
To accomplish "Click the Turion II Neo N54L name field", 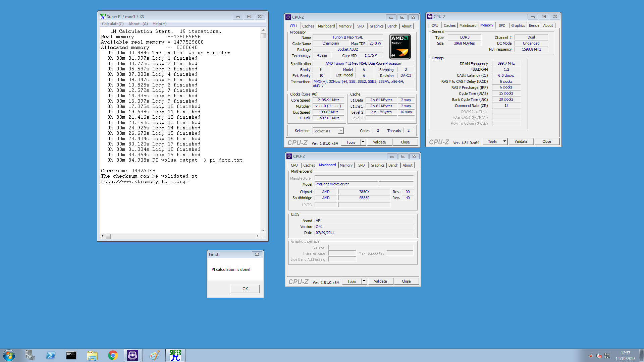I will pyautogui.click(x=347, y=38).
